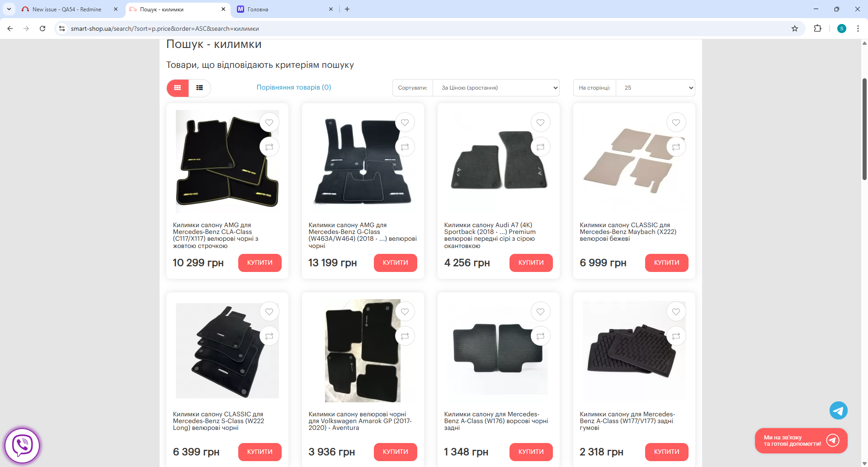Open the browser extensions icon
This screenshot has width=868, height=467.
[817, 29]
